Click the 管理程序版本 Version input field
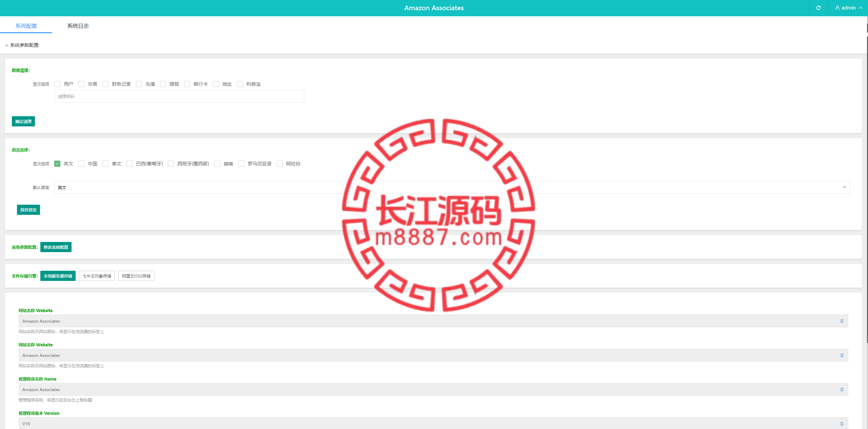 [433, 423]
